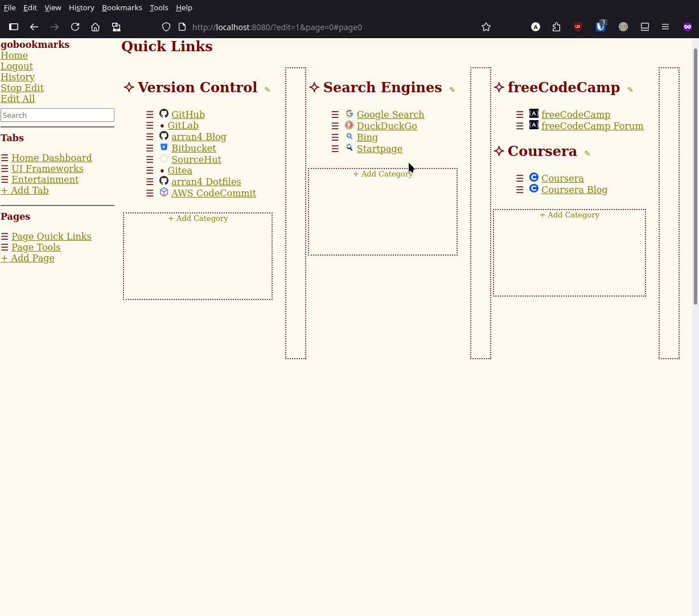This screenshot has width=699, height=616.
Task: Click the browser Reload button
Action: click(x=75, y=27)
